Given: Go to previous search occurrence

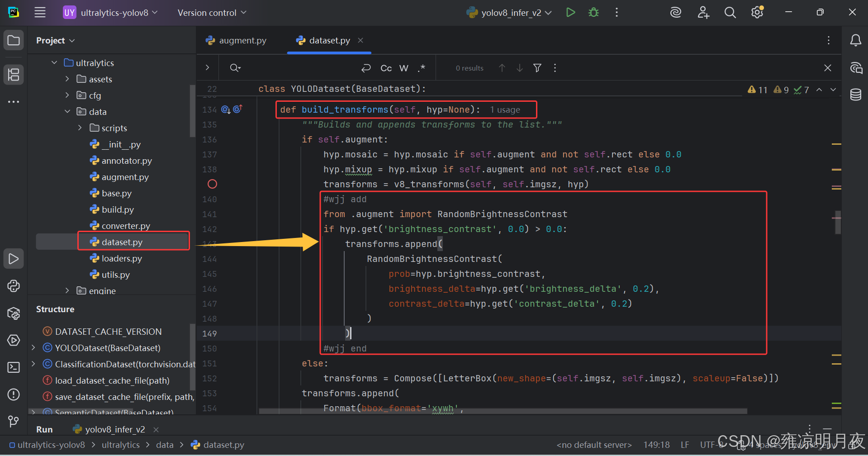Looking at the screenshot, I should [x=502, y=68].
